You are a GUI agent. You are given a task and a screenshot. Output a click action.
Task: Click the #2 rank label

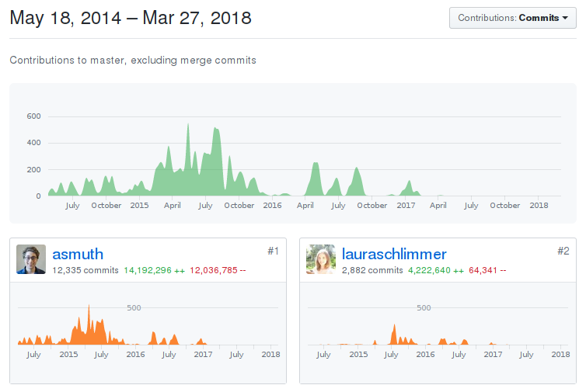pyautogui.click(x=563, y=251)
